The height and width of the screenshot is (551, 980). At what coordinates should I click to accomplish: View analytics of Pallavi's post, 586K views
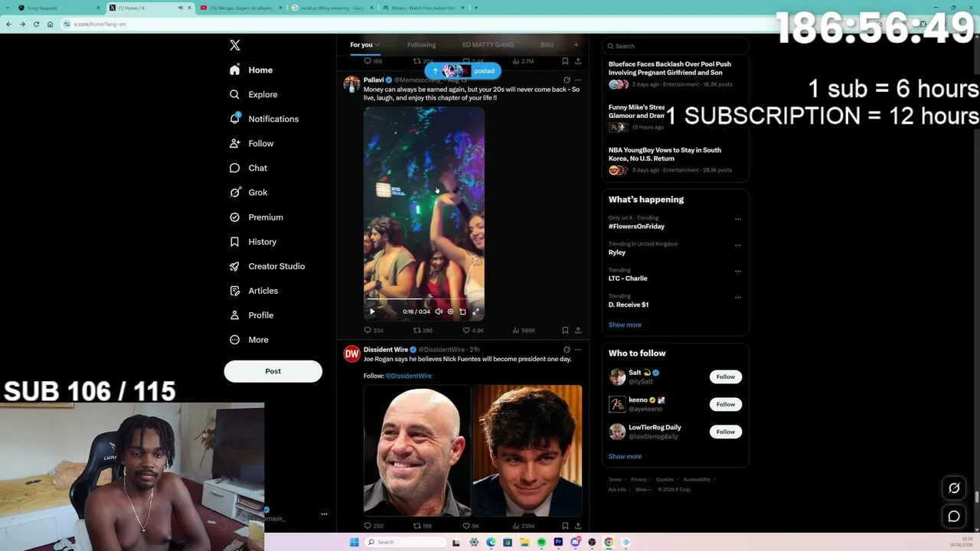pos(524,331)
